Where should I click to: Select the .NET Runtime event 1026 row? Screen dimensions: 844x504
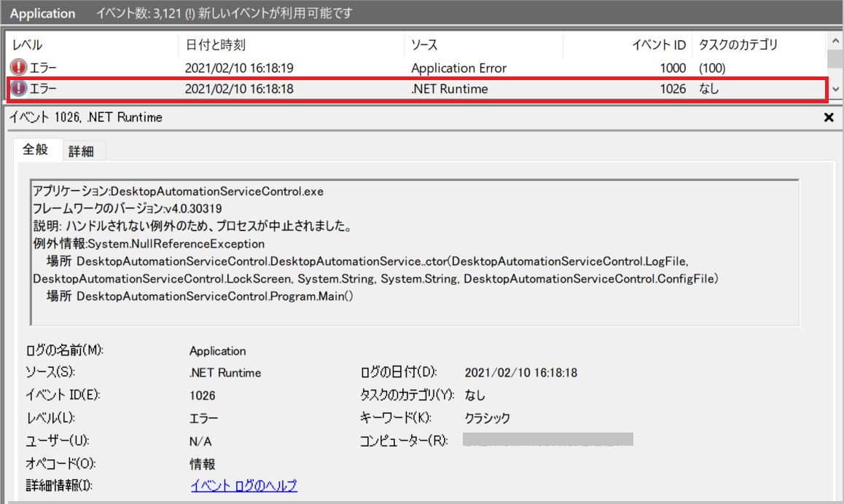pyautogui.click(x=417, y=89)
